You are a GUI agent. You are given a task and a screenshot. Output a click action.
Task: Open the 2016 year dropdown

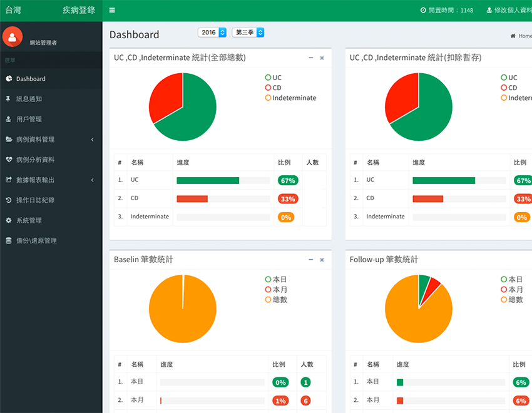(x=212, y=33)
